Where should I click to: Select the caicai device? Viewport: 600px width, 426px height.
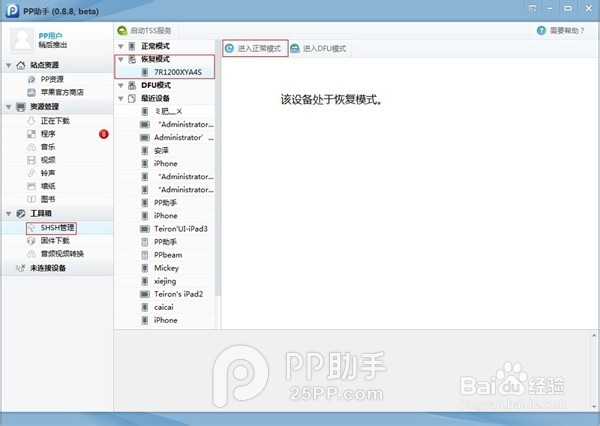click(165, 307)
